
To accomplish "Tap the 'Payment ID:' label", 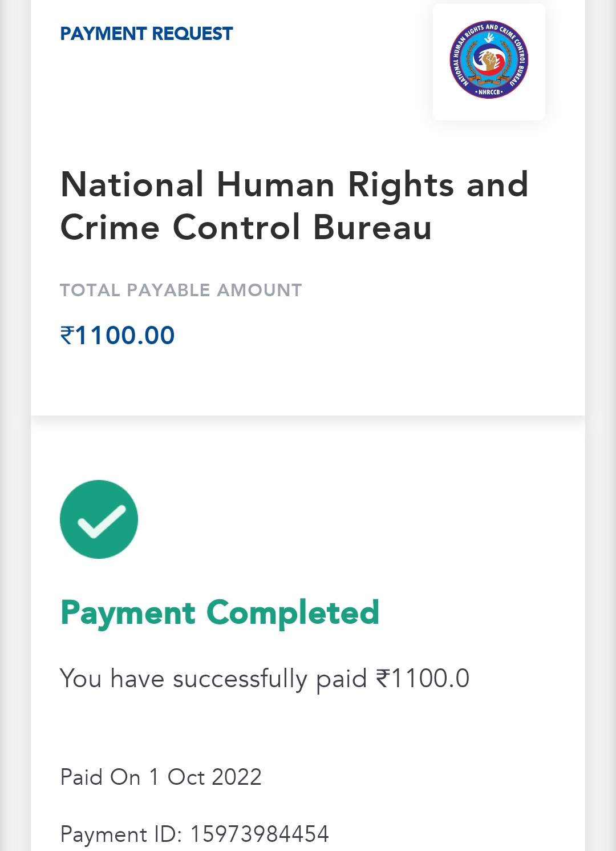I will click(121, 834).
